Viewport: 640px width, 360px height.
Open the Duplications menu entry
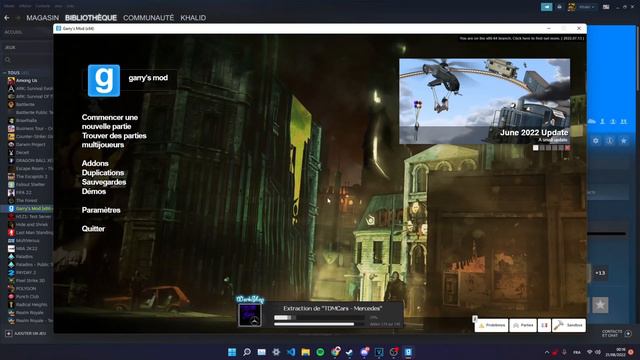coord(103,173)
